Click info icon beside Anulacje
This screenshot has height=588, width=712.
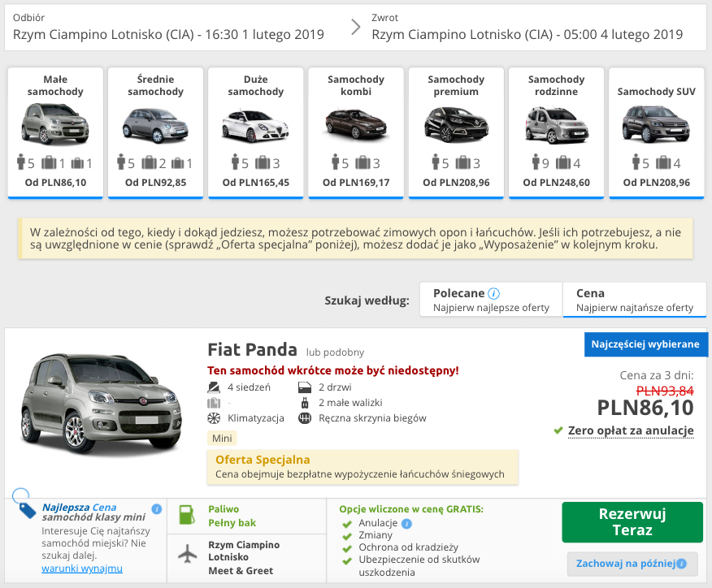tap(407, 524)
